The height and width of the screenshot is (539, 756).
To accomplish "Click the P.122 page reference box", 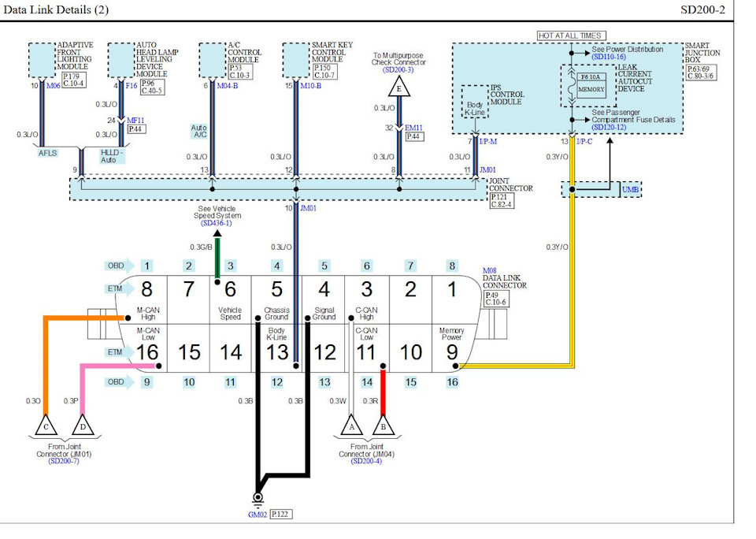I will (280, 515).
